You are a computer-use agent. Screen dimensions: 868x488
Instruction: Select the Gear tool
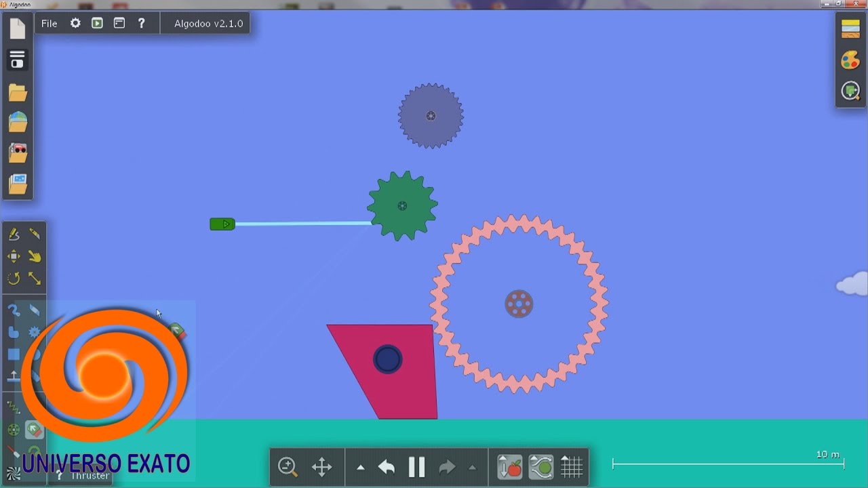click(35, 332)
